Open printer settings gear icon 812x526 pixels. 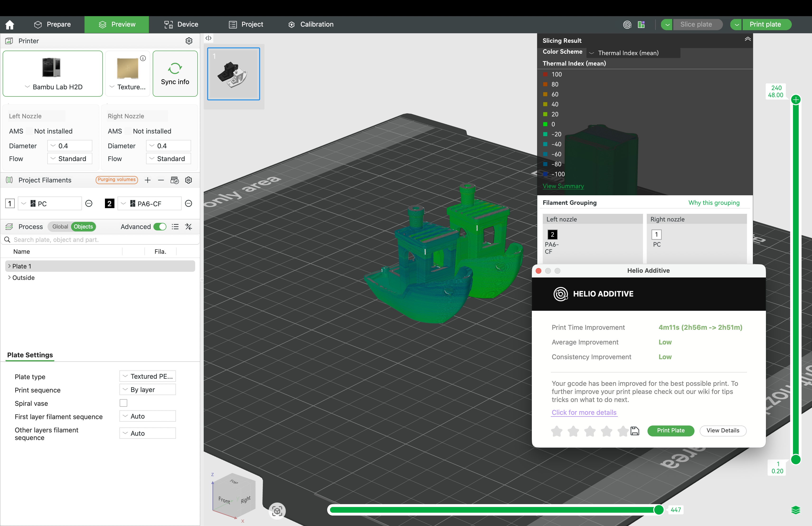189,41
